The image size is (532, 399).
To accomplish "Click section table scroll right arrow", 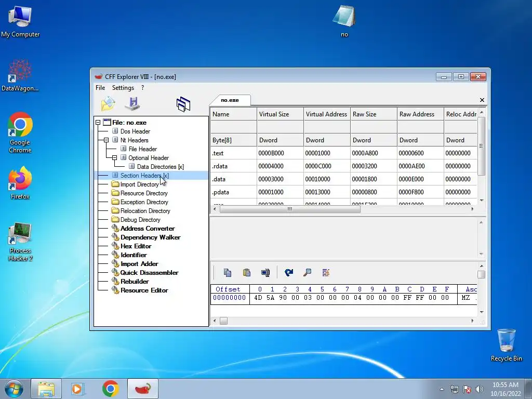I will (x=472, y=209).
